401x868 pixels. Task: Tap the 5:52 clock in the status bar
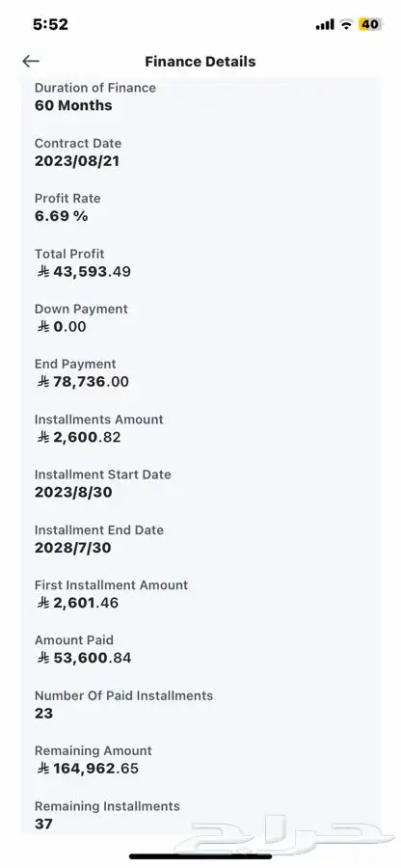click(50, 24)
